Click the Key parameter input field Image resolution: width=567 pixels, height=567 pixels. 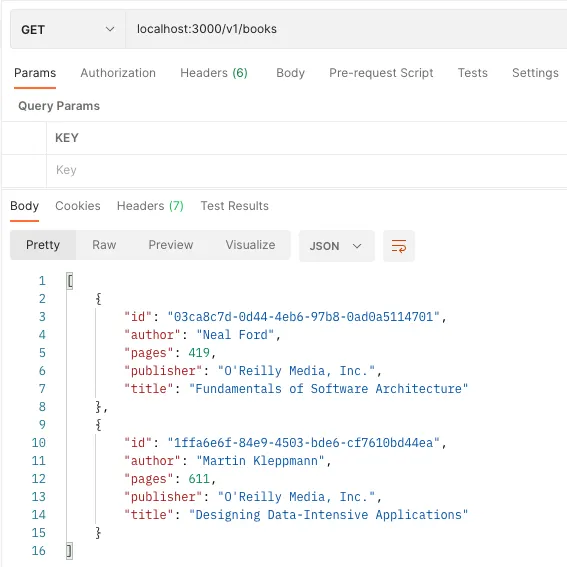click(x=307, y=170)
